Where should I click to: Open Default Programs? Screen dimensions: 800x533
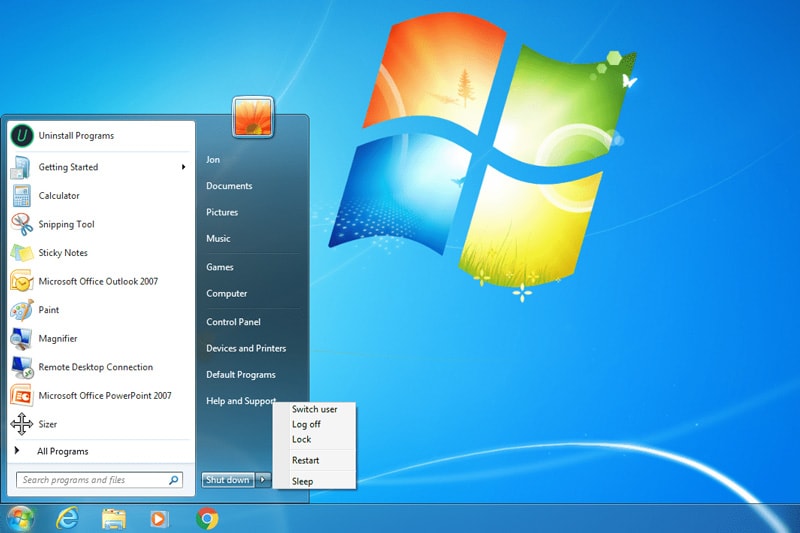[241, 375]
